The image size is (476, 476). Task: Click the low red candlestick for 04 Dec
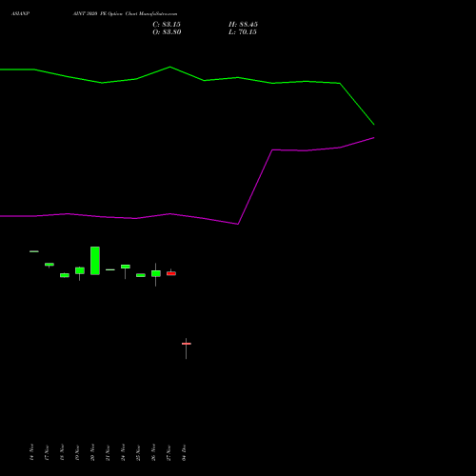(x=187, y=344)
